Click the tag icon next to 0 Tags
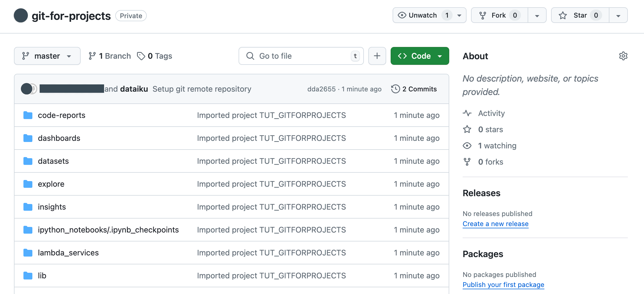 [141, 56]
